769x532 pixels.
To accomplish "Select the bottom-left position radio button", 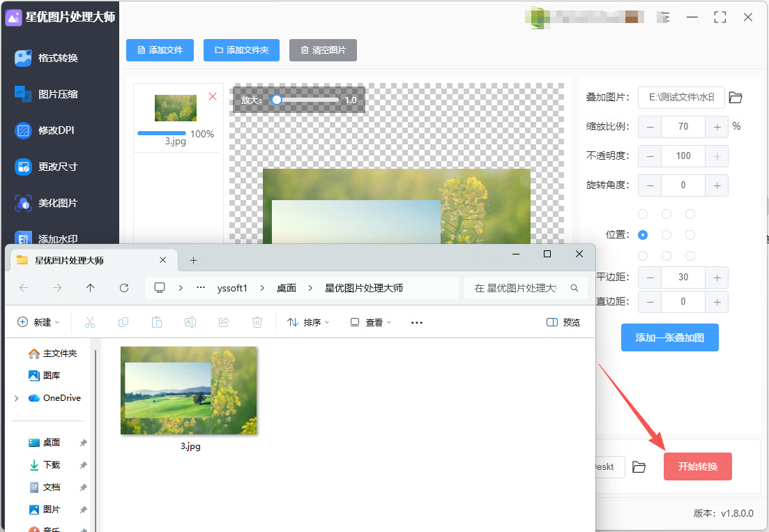I will click(643, 256).
